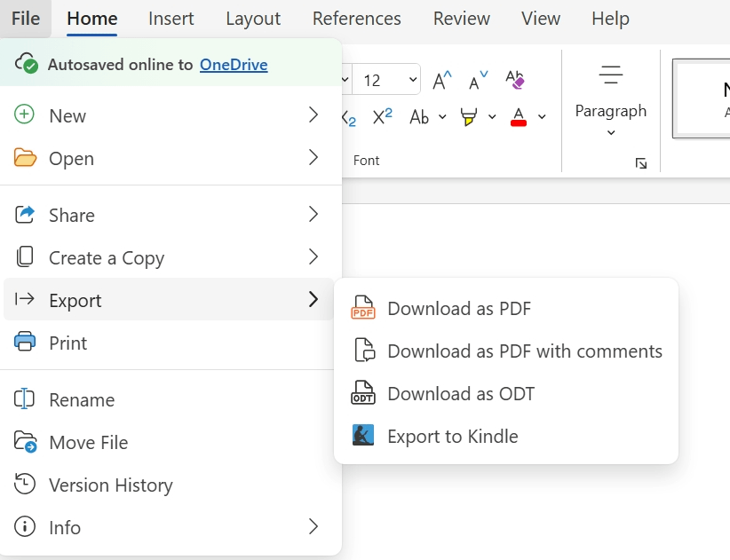Expand the font color dropdown arrow
Screen dimensions: 730x560
542,117
